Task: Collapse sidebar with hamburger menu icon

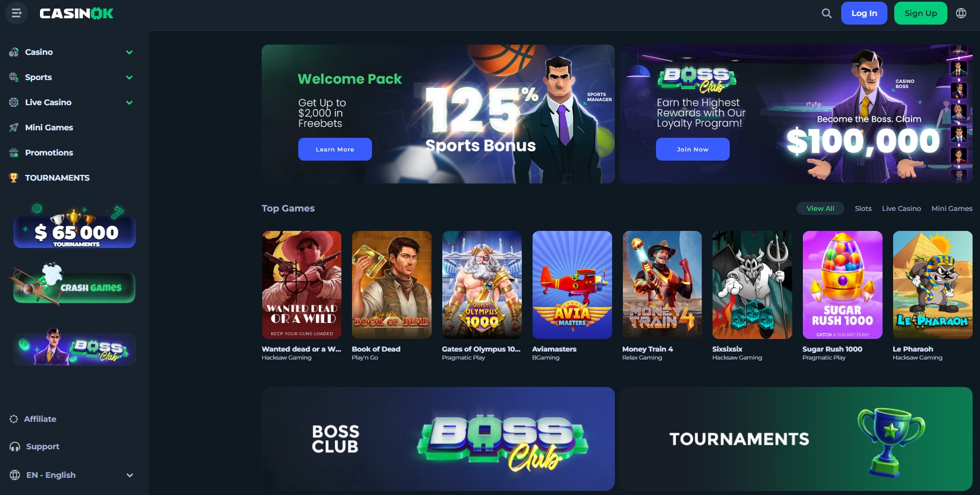Action: (17, 13)
